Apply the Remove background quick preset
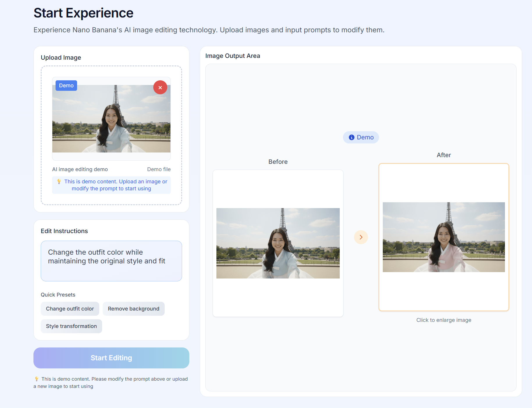Screen dimensions: 532x408 point(134,309)
